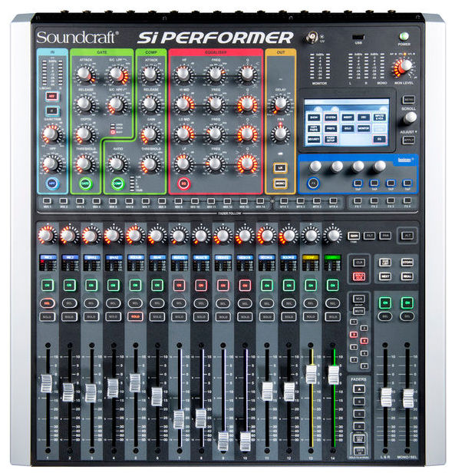Toggle mute group 3 button

click(354, 335)
